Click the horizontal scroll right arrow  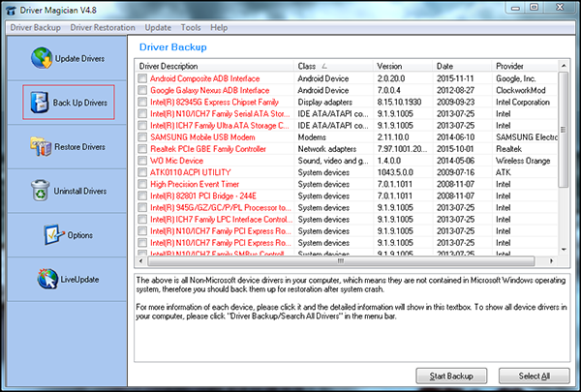(552, 261)
